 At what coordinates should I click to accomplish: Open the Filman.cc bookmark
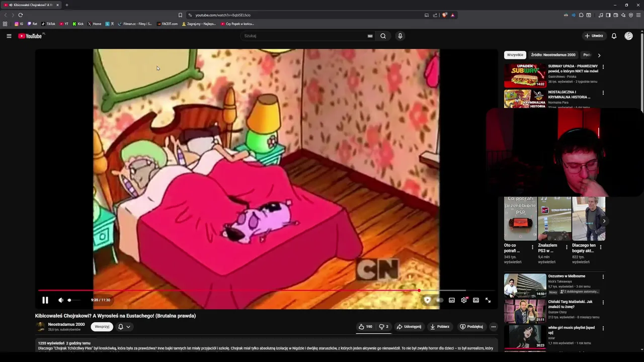click(x=135, y=24)
